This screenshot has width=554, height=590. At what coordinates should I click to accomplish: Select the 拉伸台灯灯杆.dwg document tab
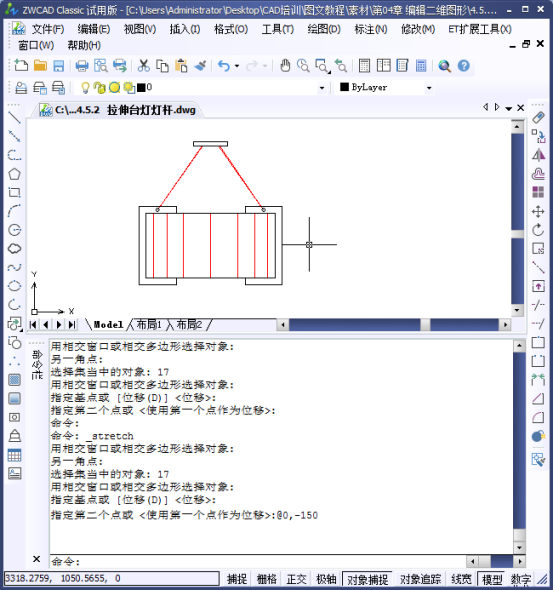(120, 110)
